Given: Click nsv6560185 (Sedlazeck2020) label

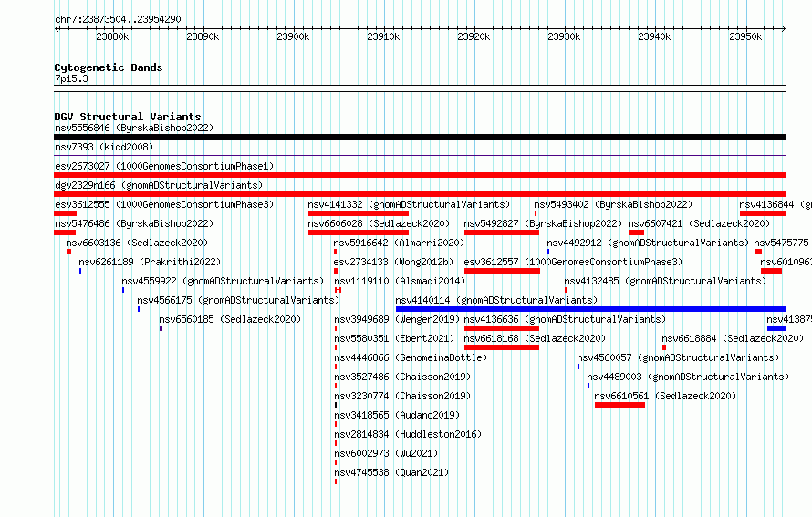Looking at the screenshot, I should (x=230, y=319).
